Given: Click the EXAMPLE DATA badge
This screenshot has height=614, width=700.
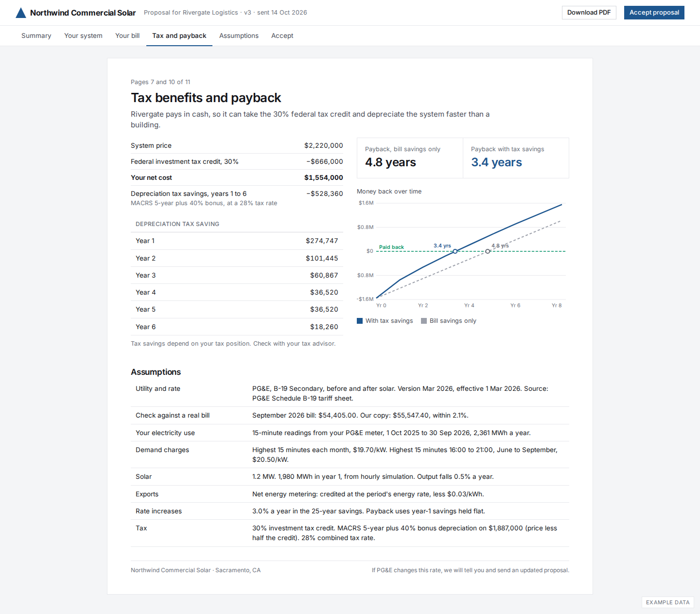Looking at the screenshot, I should pos(668,602).
